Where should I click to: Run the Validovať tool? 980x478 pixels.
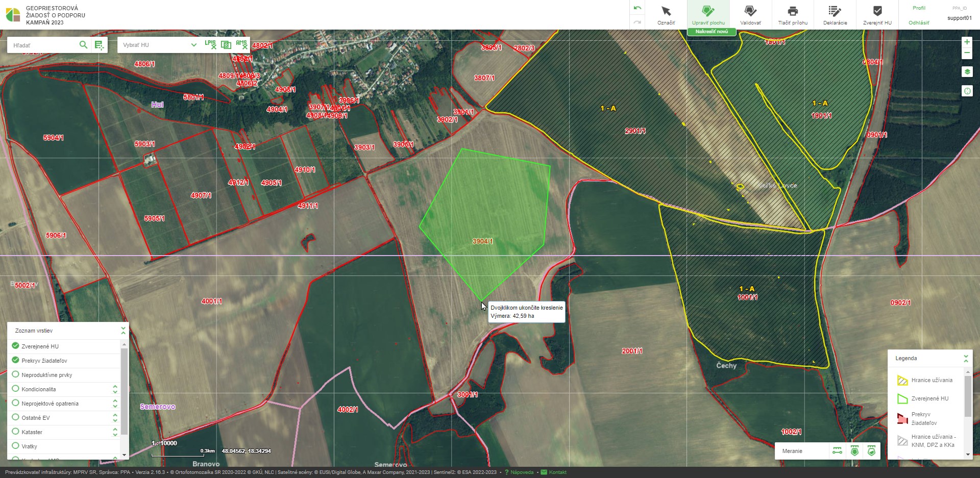point(750,14)
